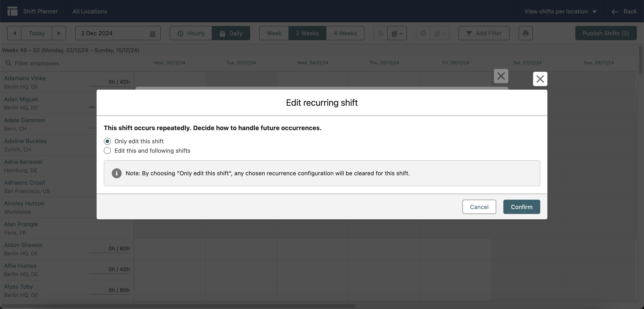Image resolution: width=644 pixels, height=309 pixels.
Task: Select the Only edit this shift option
Action: pos(107,141)
